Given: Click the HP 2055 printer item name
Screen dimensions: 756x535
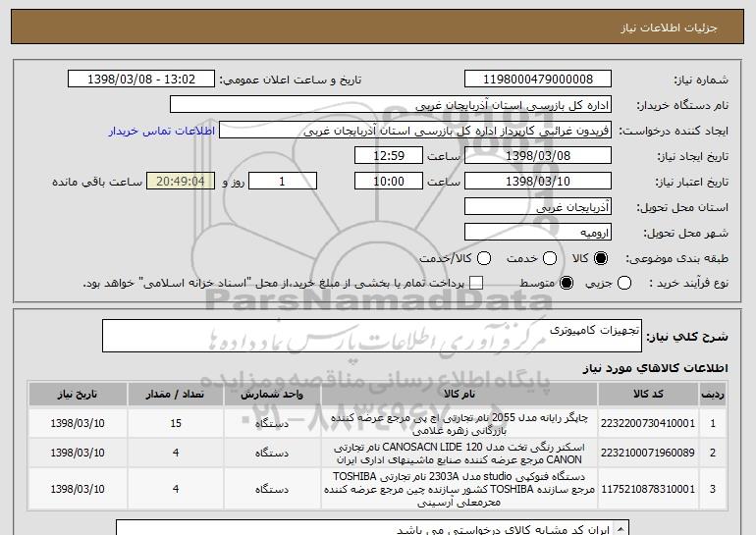Looking at the screenshot, I should click(x=459, y=424).
